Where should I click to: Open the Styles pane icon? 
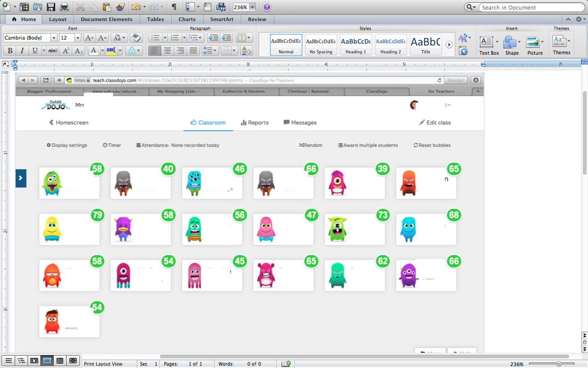pyautogui.click(x=464, y=51)
